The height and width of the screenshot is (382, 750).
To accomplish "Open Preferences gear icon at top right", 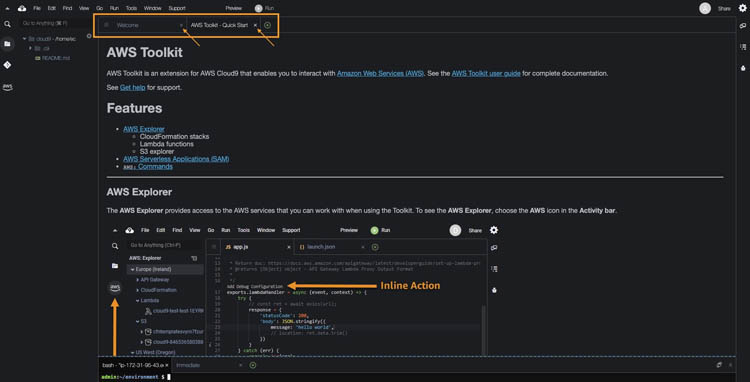I will [742, 8].
